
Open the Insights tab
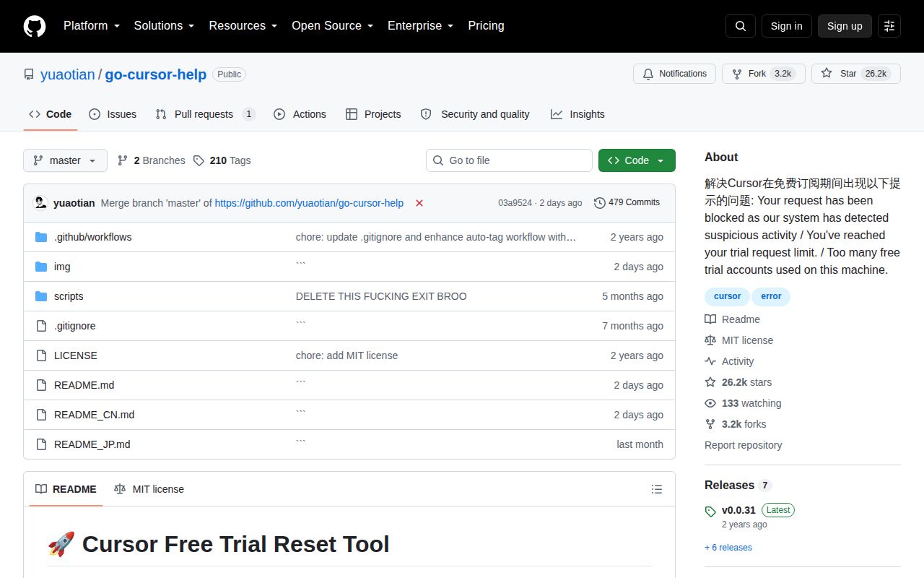click(x=577, y=114)
